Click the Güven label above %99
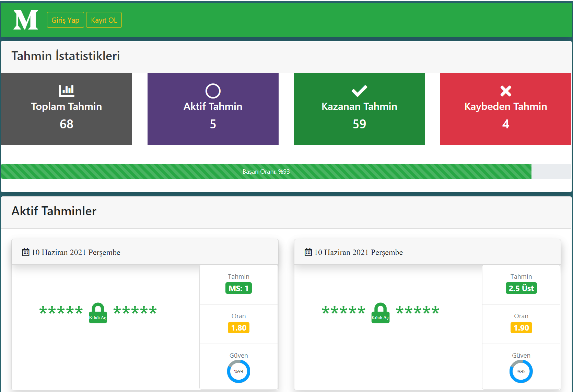573x392 pixels. 238,355
